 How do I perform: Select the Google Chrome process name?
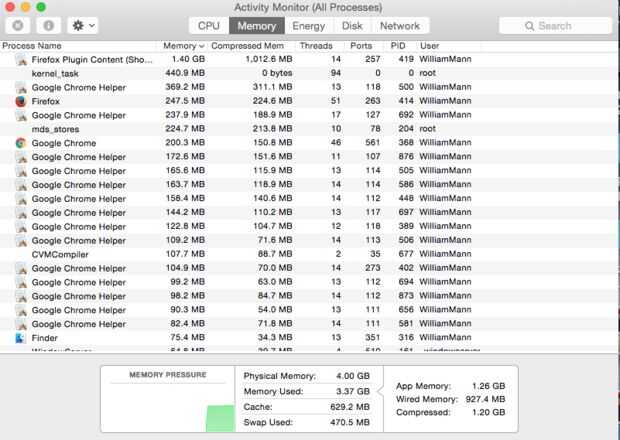point(64,143)
